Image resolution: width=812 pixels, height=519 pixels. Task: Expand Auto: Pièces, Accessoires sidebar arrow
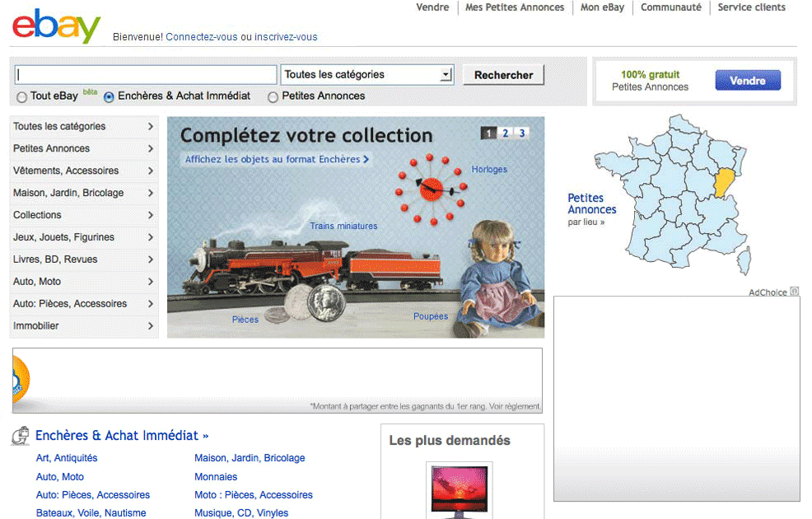tap(151, 303)
